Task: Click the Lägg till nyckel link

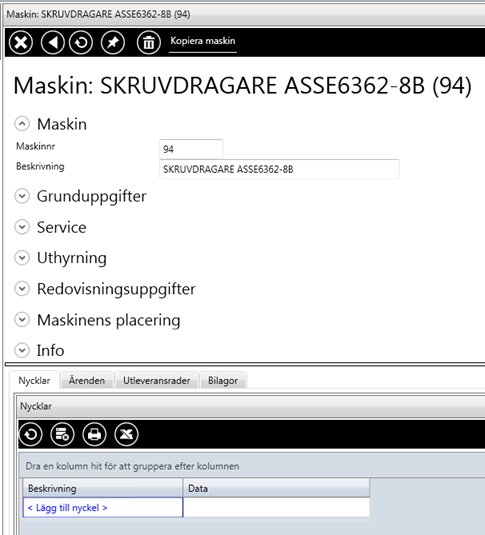Action: [x=67, y=508]
